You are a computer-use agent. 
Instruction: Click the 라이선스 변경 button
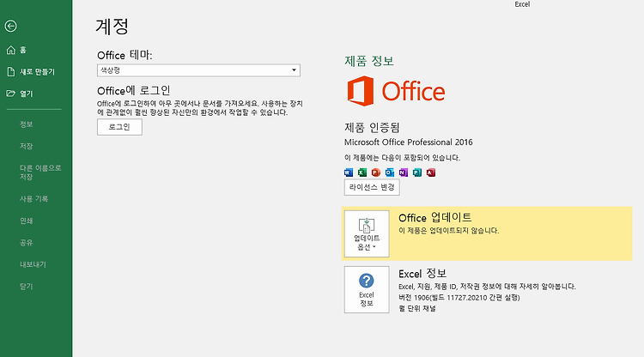[x=372, y=188]
